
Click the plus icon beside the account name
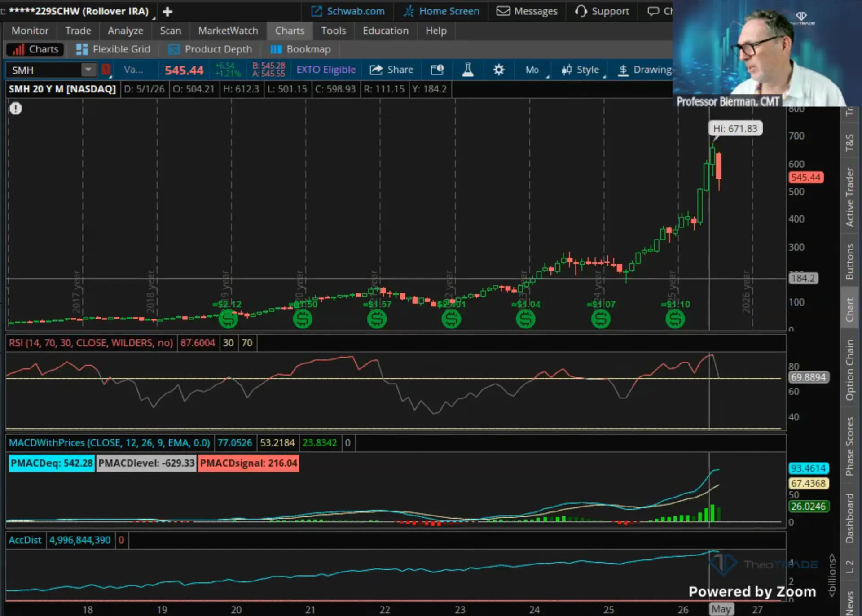pyautogui.click(x=167, y=12)
